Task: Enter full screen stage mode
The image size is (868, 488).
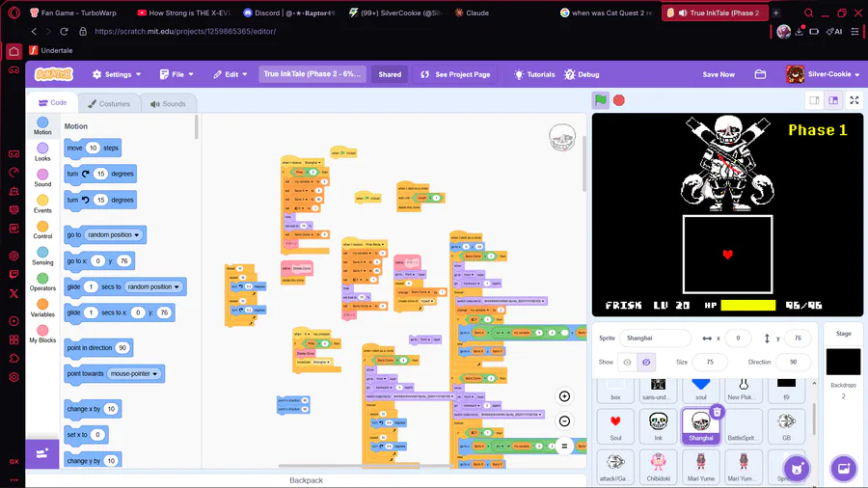Action: pyautogui.click(x=854, y=100)
